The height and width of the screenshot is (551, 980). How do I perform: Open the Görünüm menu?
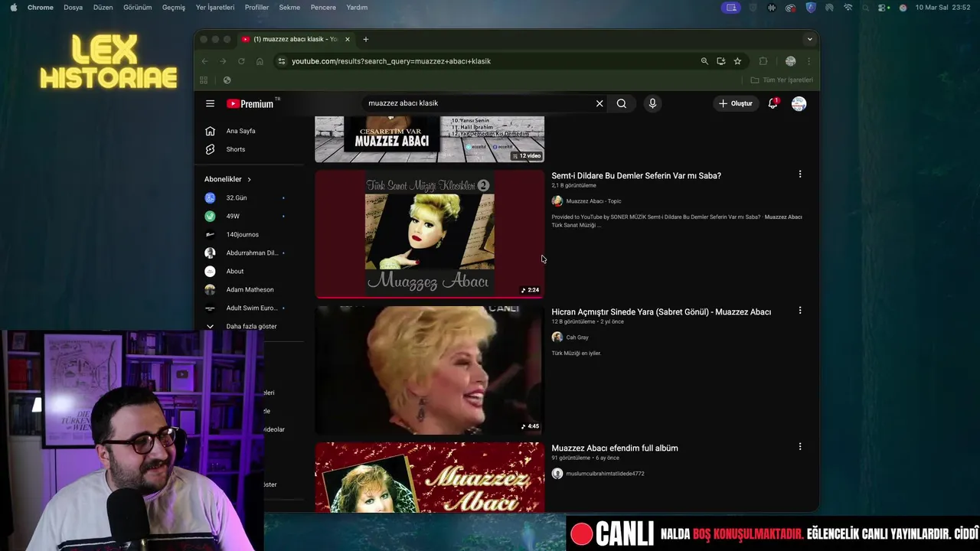click(138, 8)
